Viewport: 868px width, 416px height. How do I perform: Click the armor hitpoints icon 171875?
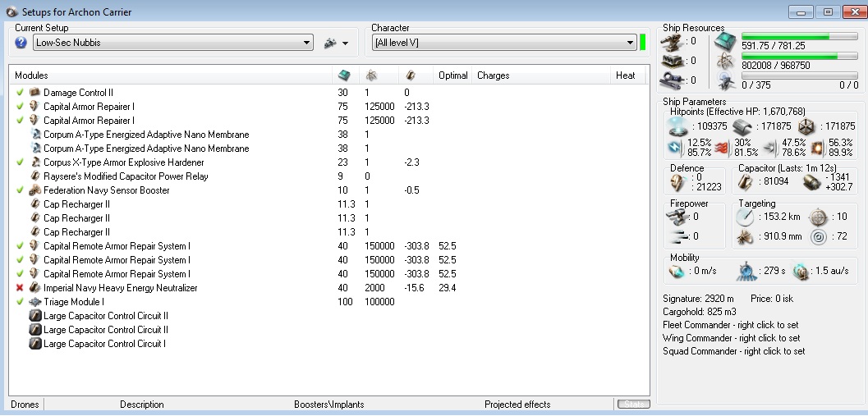coord(742,126)
